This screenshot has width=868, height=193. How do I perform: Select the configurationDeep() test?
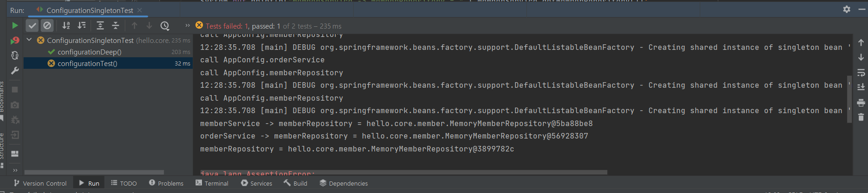108,52
